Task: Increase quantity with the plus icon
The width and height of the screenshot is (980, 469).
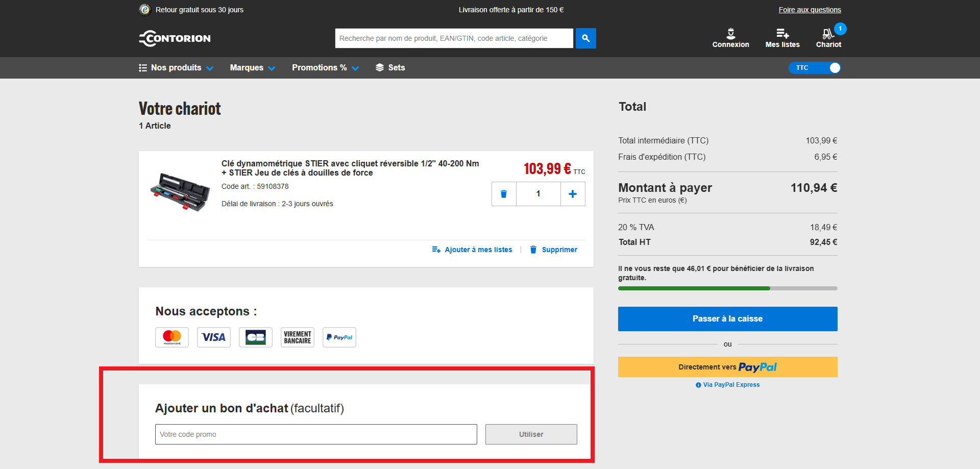Action: (573, 194)
